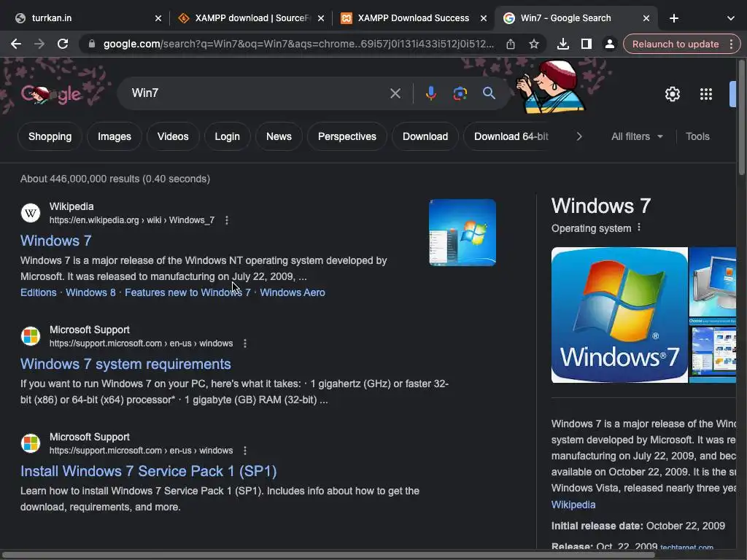Search by image with Google Lens icon

[460, 93]
